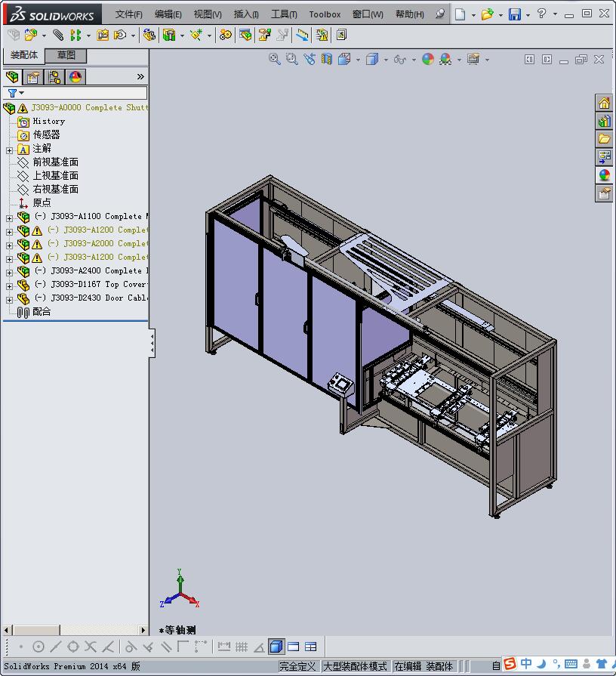Click Zoom to Fit magnifier icon
This screenshot has height=676, width=616.
point(274,59)
